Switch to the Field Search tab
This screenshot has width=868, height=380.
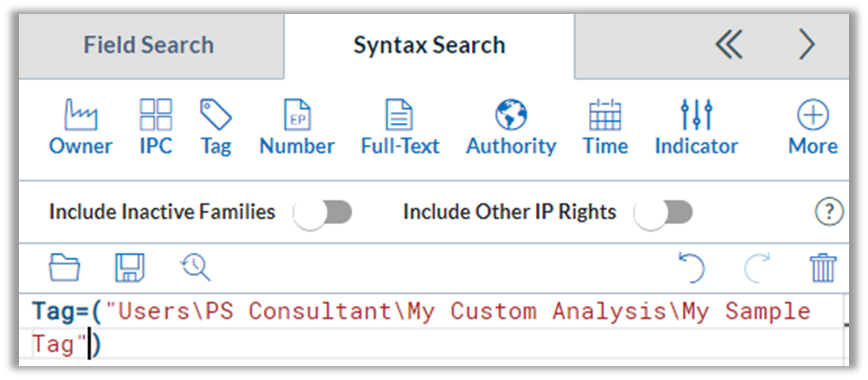click(x=148, y=45)
